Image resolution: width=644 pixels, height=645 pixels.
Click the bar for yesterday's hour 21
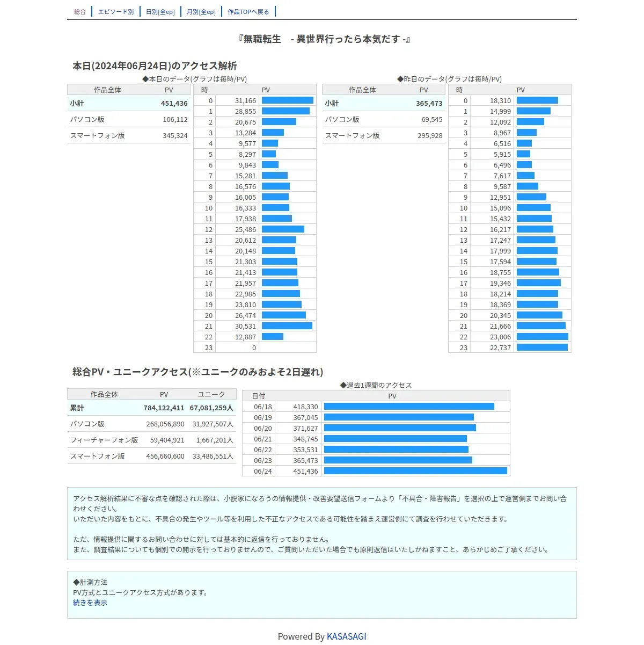541,326
